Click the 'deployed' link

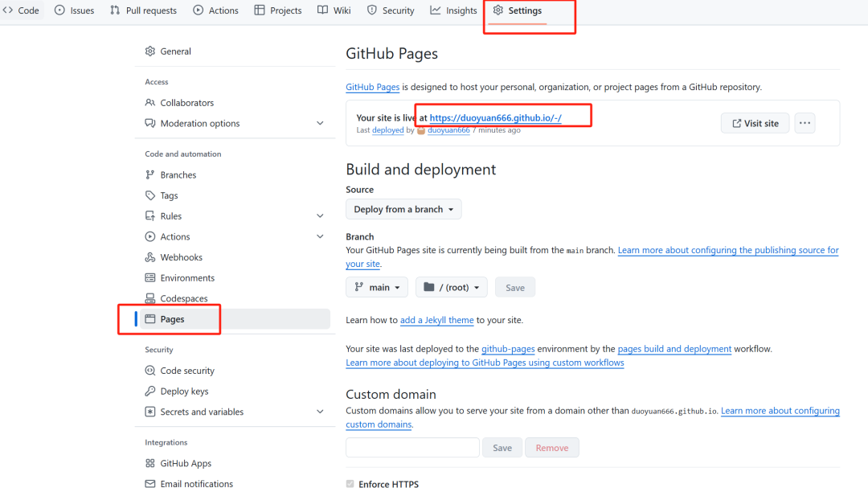tap(387, 130)
